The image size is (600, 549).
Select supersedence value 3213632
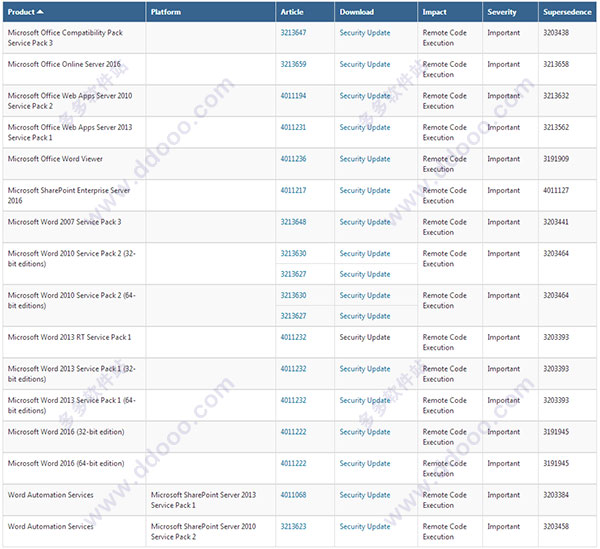pos(556,96)
